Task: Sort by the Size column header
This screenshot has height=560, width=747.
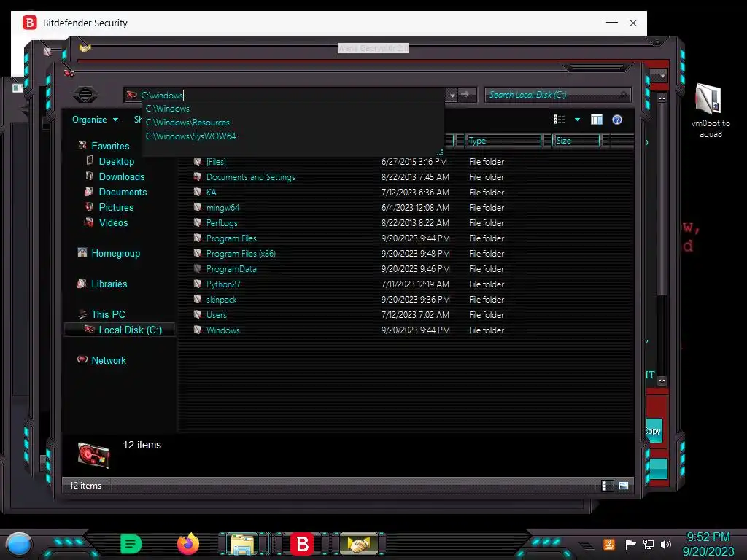Action: [576, 141]
